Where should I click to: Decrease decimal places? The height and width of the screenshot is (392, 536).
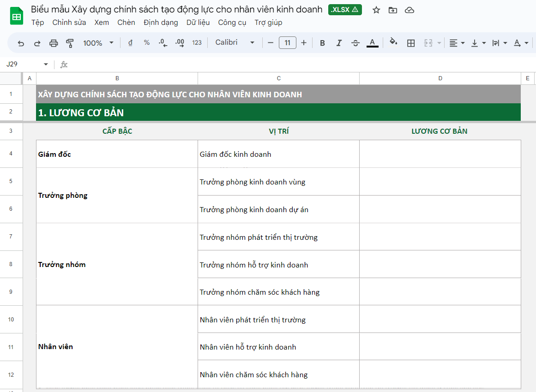pyautogui.click(x=163, y=43)
